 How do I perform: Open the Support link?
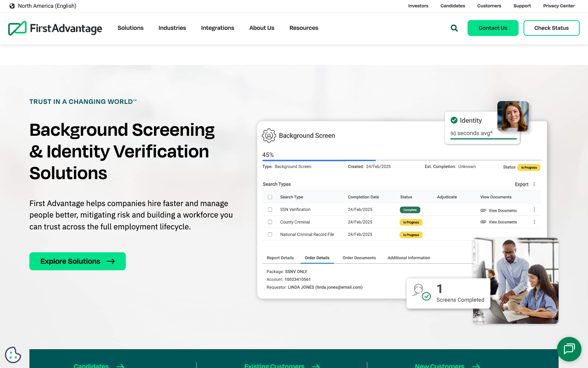click(x=522, y=6)
